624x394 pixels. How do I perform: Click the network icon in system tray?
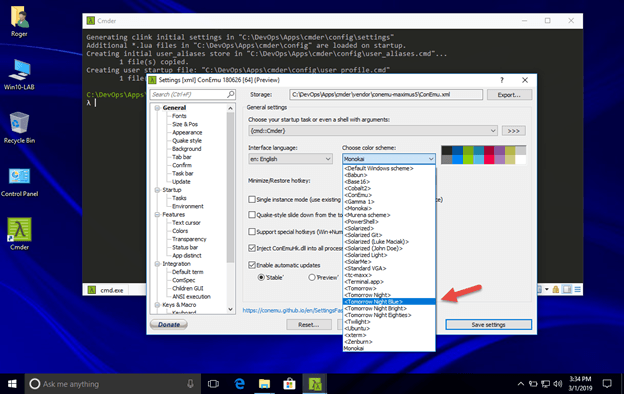(545, 384)
